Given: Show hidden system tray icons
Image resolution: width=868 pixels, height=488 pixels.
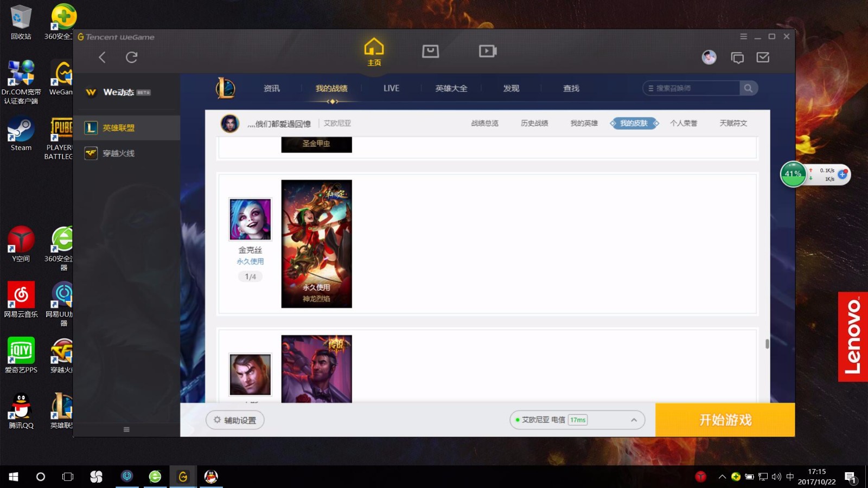Looking at the screenshot, I should [x=722, y=477].
